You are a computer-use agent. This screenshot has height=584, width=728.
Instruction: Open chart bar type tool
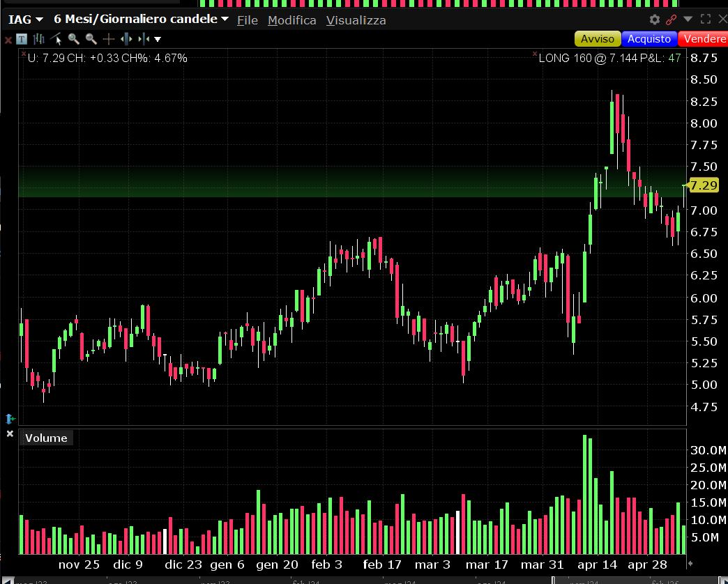tap(39, 39)
